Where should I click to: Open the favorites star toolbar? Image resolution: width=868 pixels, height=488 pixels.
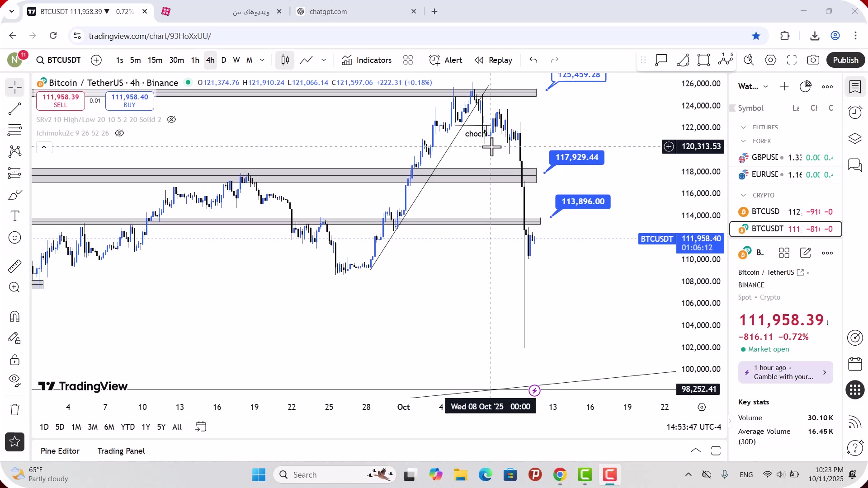pos(14,441)
